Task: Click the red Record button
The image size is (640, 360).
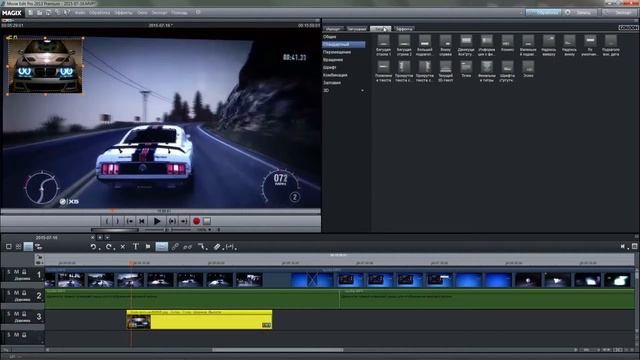Action: pos(196,221)
